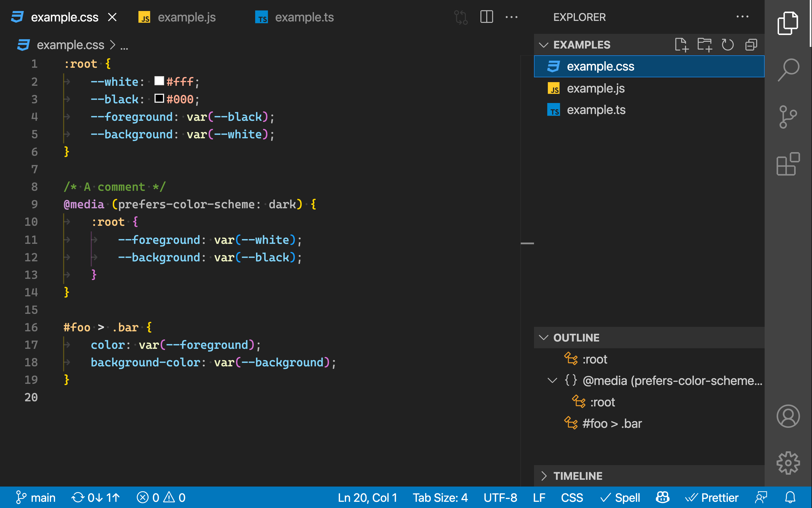
Task: Click the #foo selector on line 16
Action: [77, 327]
